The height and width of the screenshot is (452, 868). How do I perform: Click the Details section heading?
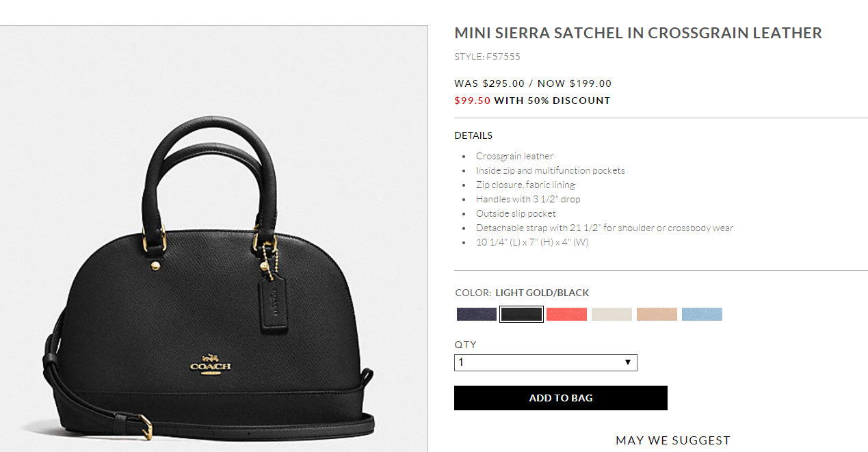pyautogui.click(x=473, y=135)
